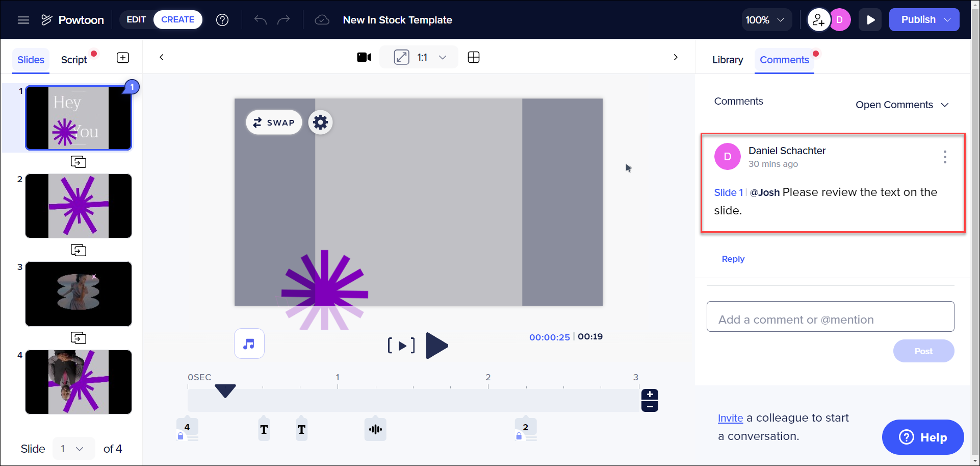Add a new slide with plus icon
Screen dimensions: 980x466
coord(123,58)
